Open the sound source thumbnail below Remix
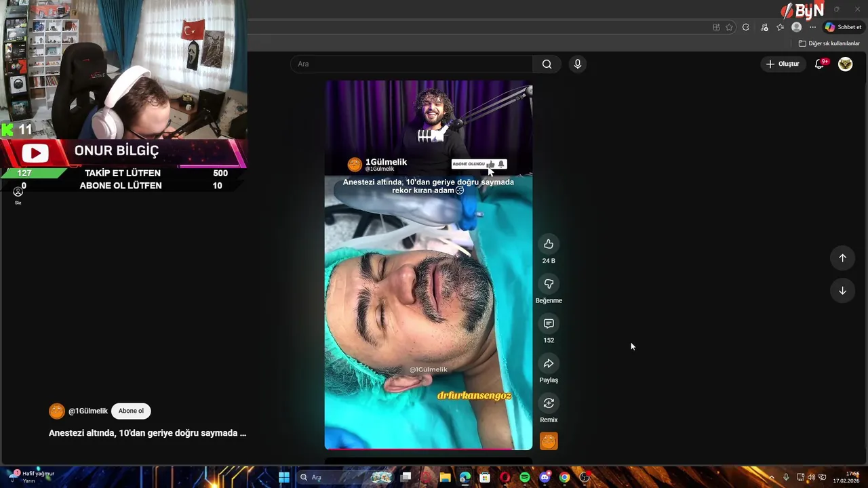Screen dimensions: 868x488 (x=549, y=441)
